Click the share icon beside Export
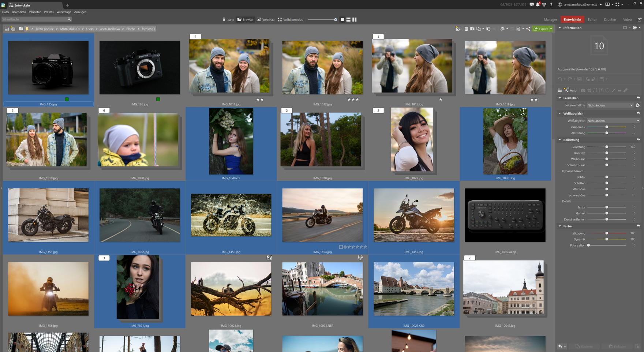The height and width of the screenshot is (352, 644). pyautogui.click(x=528, y=29)
